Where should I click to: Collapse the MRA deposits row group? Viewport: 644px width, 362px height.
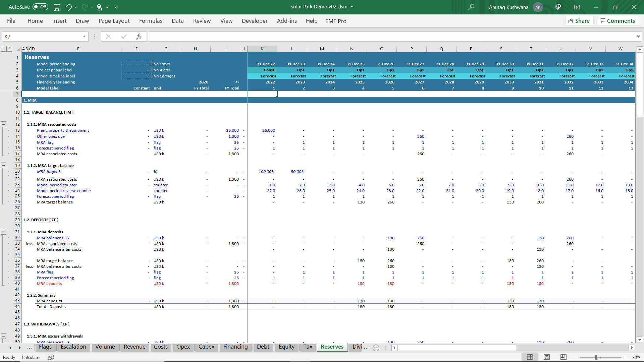[x=4, y=232]
